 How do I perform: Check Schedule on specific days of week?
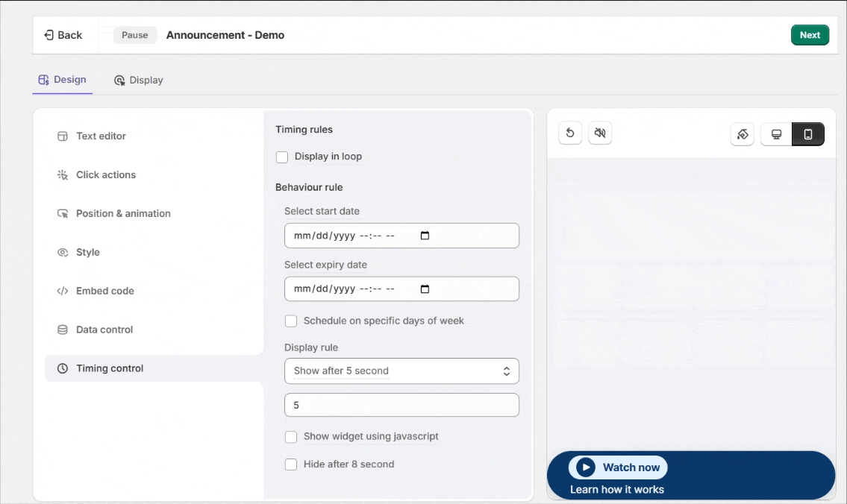pyautogui.click(x=290, y=321)
